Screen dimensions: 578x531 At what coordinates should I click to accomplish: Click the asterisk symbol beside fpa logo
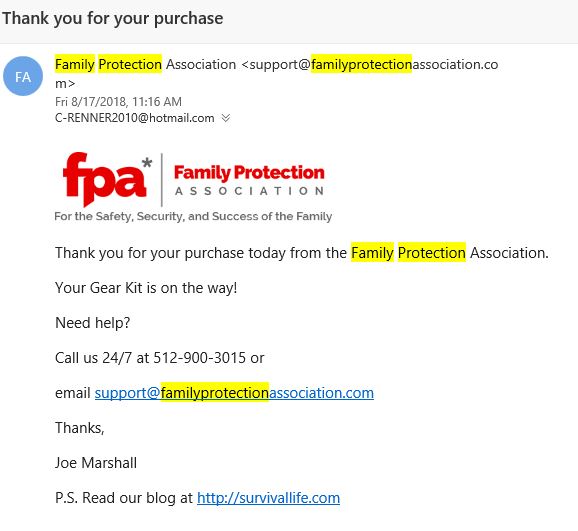[x=147, y=163]
